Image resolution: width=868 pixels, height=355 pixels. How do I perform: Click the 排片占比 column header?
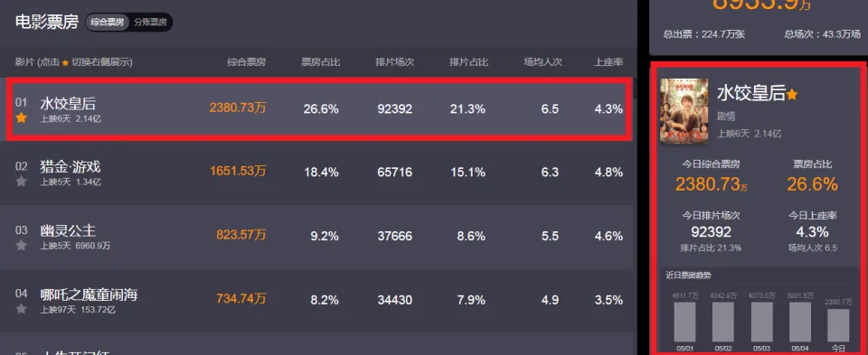(469, 62)
